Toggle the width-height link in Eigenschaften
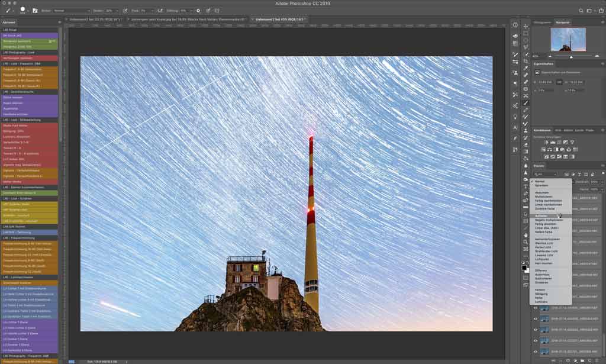This screenshot has height=364, width=606. [x=559, y=82]
